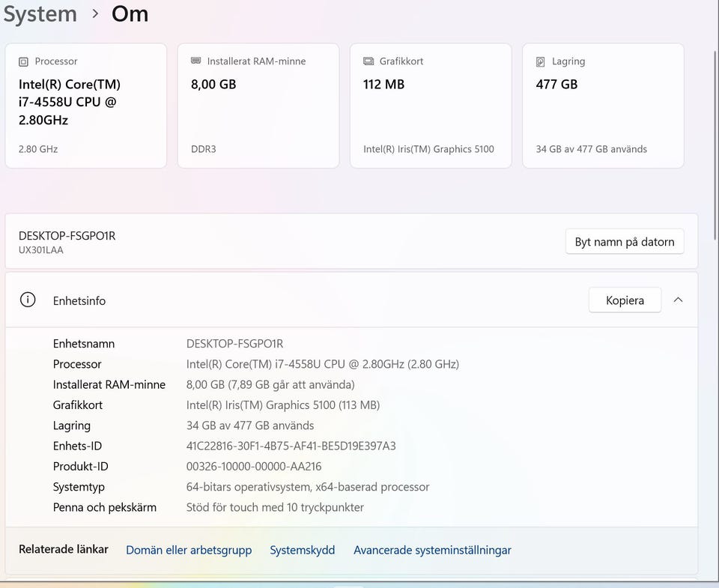Image resolution: width=719 pixels, height=588 pixels.
Task: Click 'Stöd för touch med 10 tryckpunkter' text
Action: click(x=275, y=507)
